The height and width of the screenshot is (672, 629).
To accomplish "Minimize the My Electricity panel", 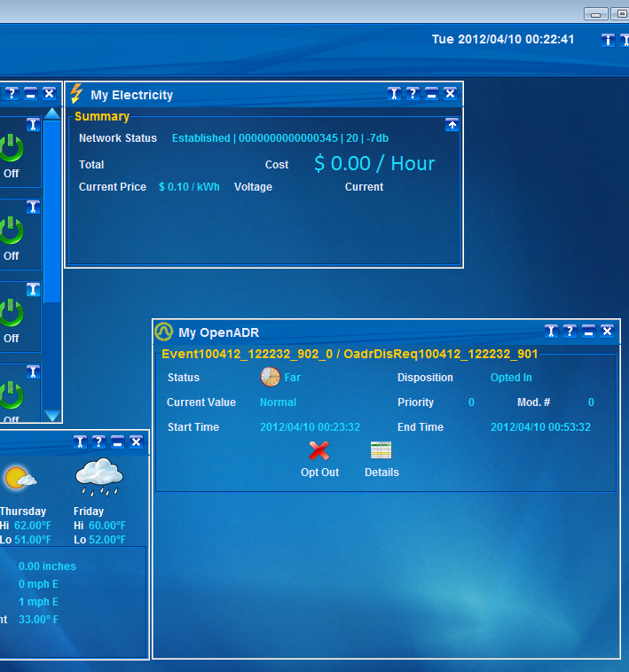I will pyautogui.click(x=431, y=93).
